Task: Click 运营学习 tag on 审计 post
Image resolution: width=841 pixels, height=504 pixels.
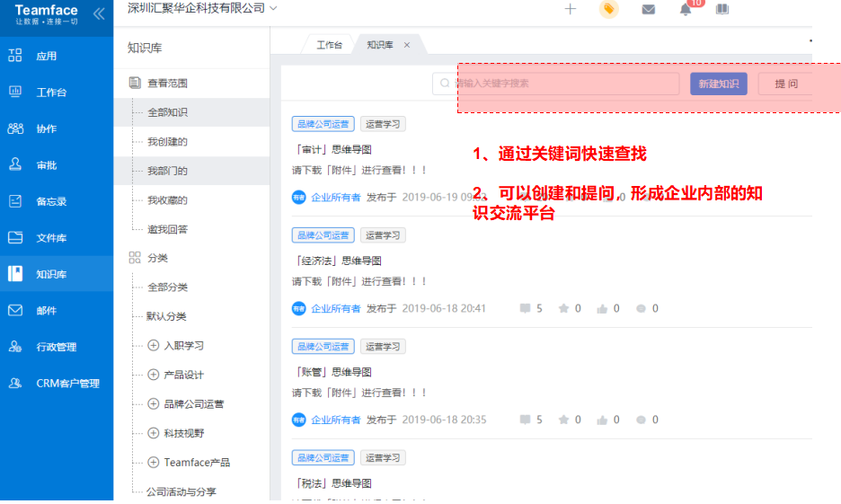Action: 383,124
